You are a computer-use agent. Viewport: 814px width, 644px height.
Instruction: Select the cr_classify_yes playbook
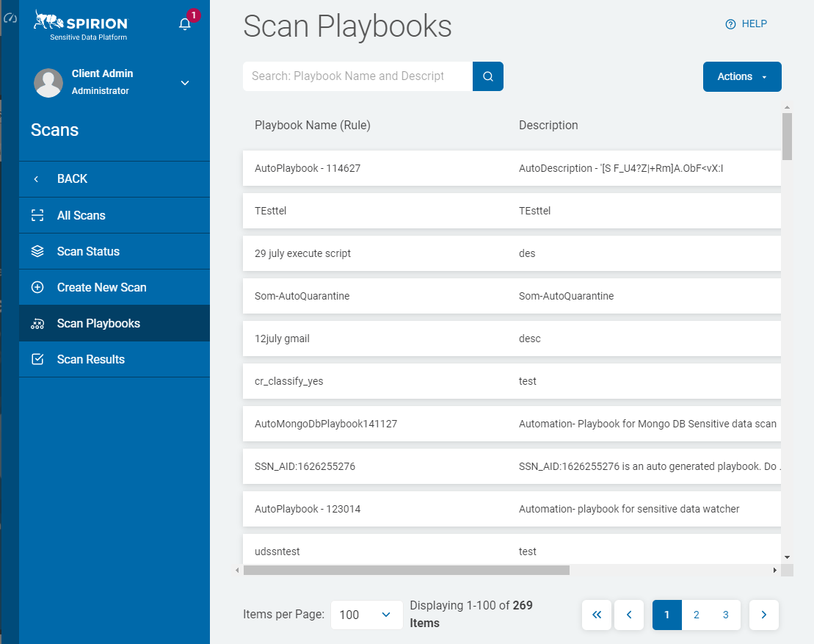click(288, 381)
